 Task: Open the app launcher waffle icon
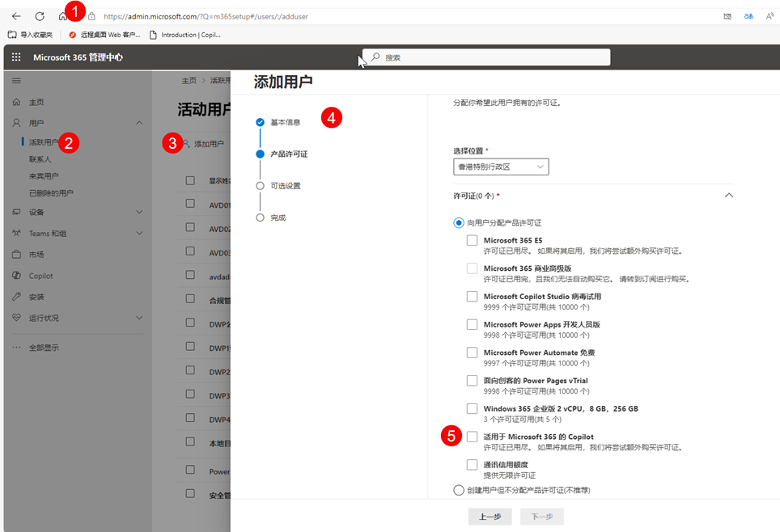coord(16,57)
